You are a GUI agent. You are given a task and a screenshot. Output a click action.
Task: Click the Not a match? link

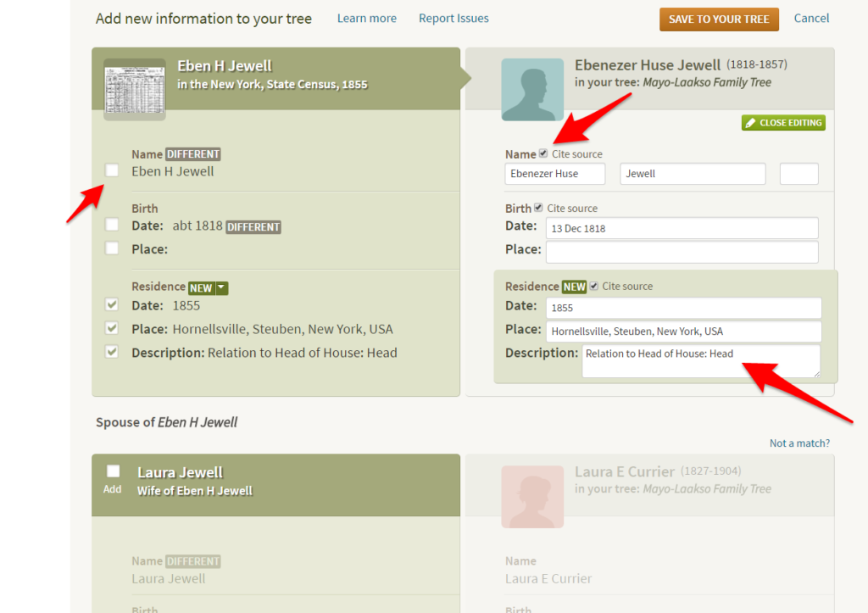pyautogui.click(x=799, y=443)
